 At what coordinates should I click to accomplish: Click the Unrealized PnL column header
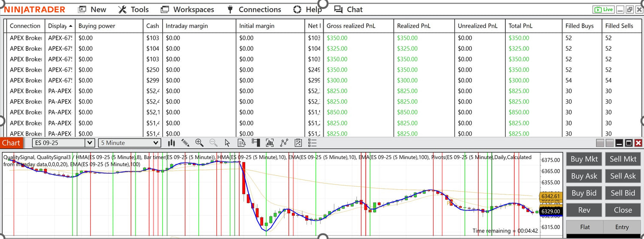[480, 26]
